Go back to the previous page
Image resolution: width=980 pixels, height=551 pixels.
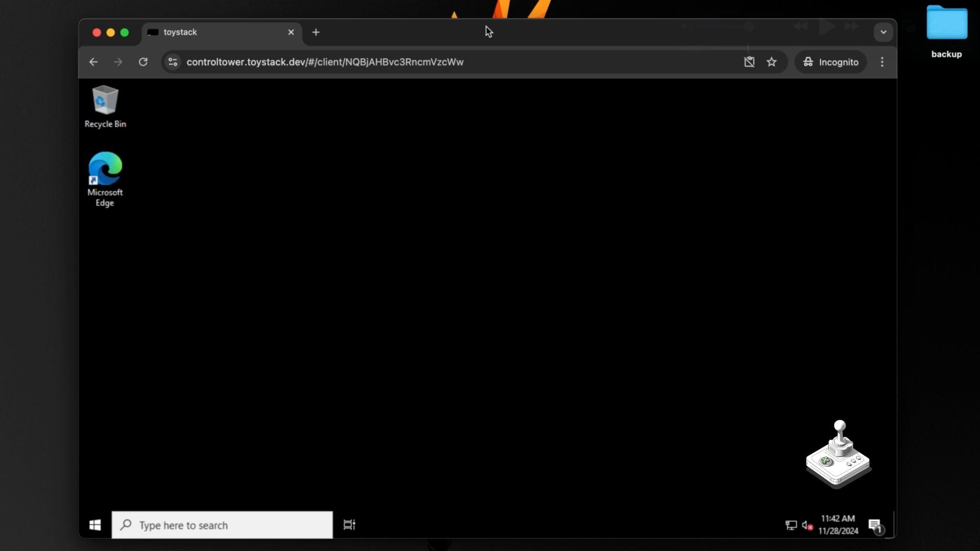click(x=93, y=62)
